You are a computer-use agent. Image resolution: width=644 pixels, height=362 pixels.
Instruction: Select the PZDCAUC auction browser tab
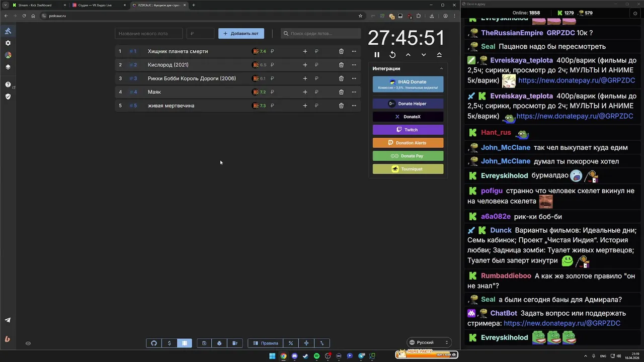pyautogui.click(x=158, y=5)
